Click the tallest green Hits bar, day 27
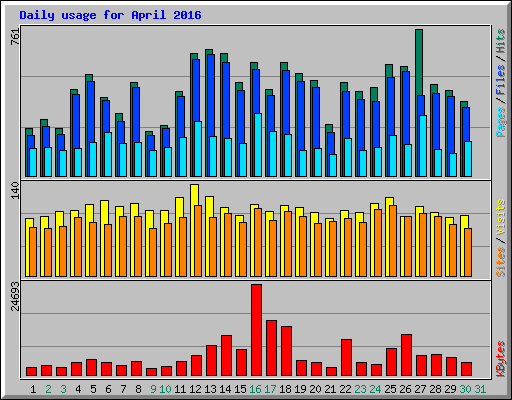The width and height of the screenshot is (512, 400). (x=419, y=63)
